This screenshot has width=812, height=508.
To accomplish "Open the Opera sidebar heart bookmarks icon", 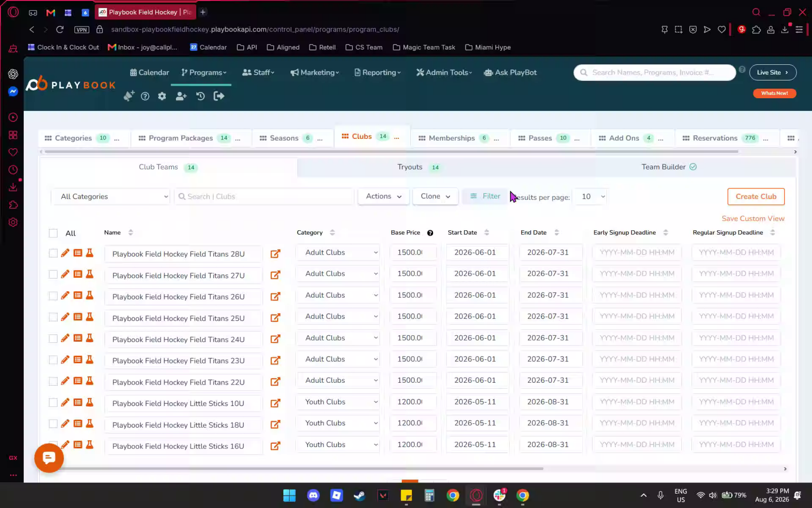I will tap(13, 152).
